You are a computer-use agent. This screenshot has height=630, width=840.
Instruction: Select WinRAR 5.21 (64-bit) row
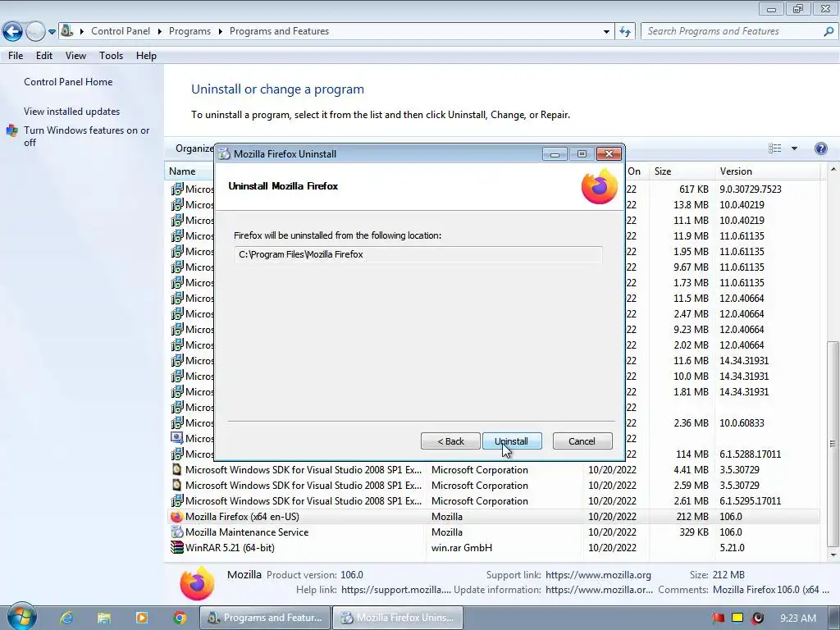[494, 547]
